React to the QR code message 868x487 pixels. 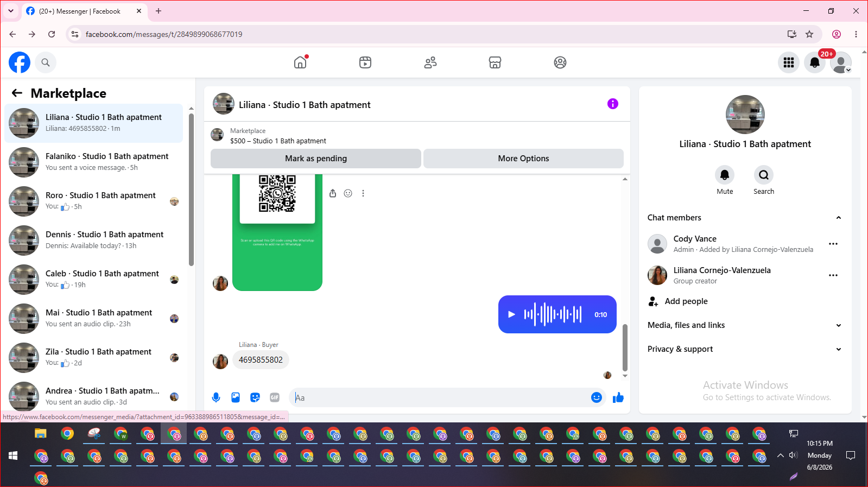pos(348,193)
